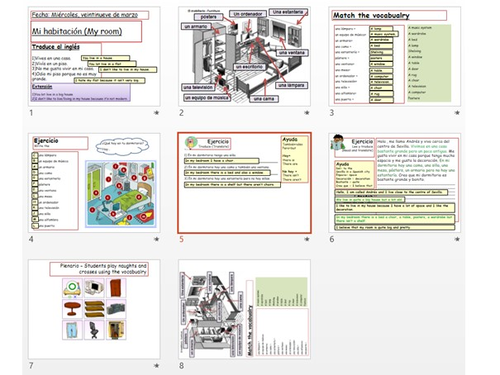Click the slide number 7 label
This screenshot has height=375, width=500.
tap(31, 365)
